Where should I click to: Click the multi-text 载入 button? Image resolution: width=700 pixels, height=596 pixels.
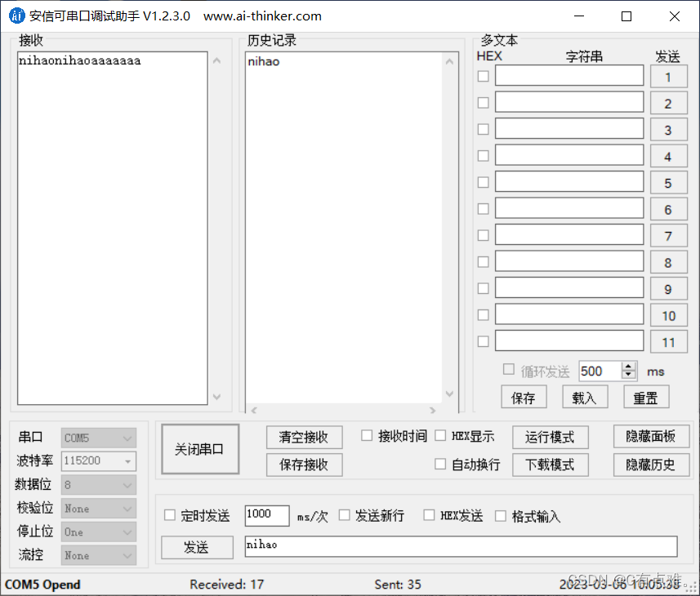[x=585, y=397]
